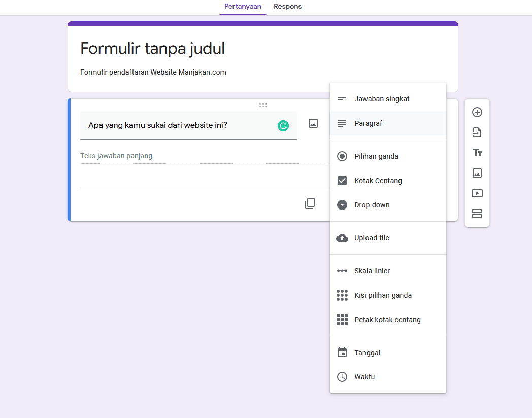
Task: Add an image using the sidebar image icon
Action: [x=477, y=172]
